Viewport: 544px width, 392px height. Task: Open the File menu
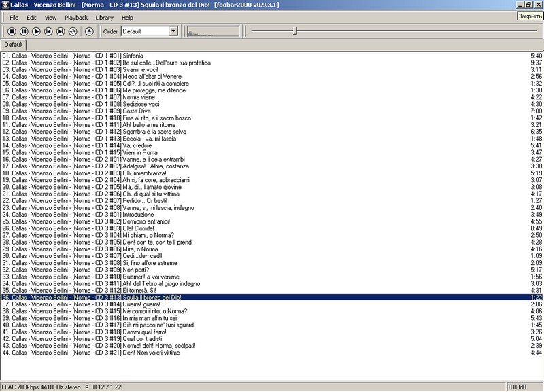click(14, 18)
